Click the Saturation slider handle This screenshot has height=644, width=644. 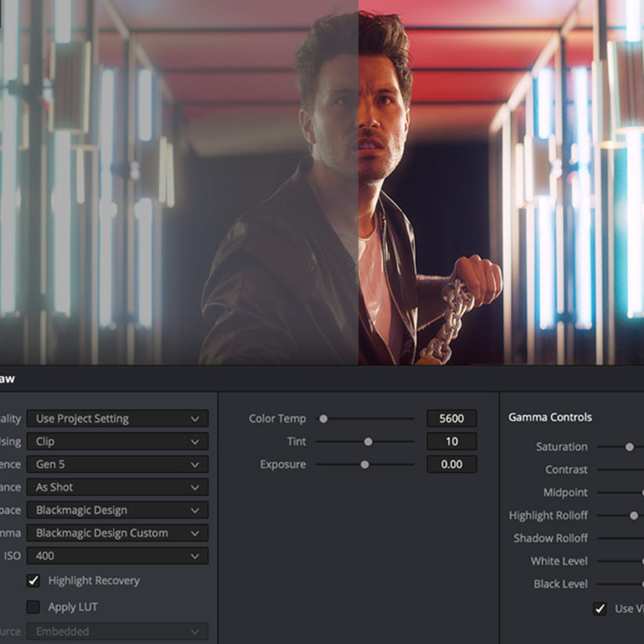[x=629, y=447]
